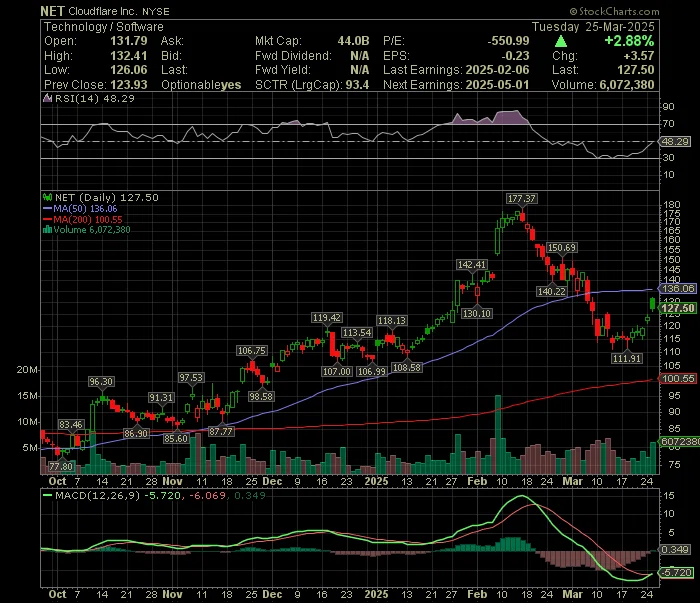Screen dimensions: 700x603
Task: Click the Mkt Cap value 44.0B
Action: pos(353,41)
